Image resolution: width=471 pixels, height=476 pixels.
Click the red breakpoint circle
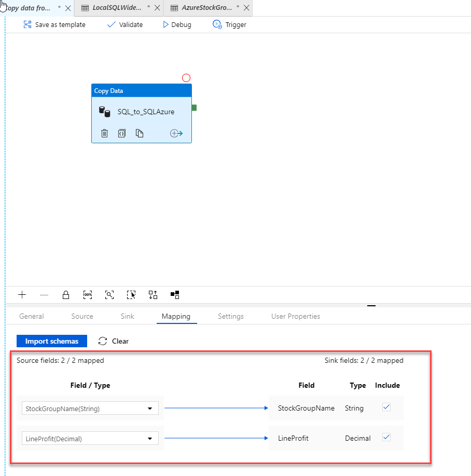(186, 78)
